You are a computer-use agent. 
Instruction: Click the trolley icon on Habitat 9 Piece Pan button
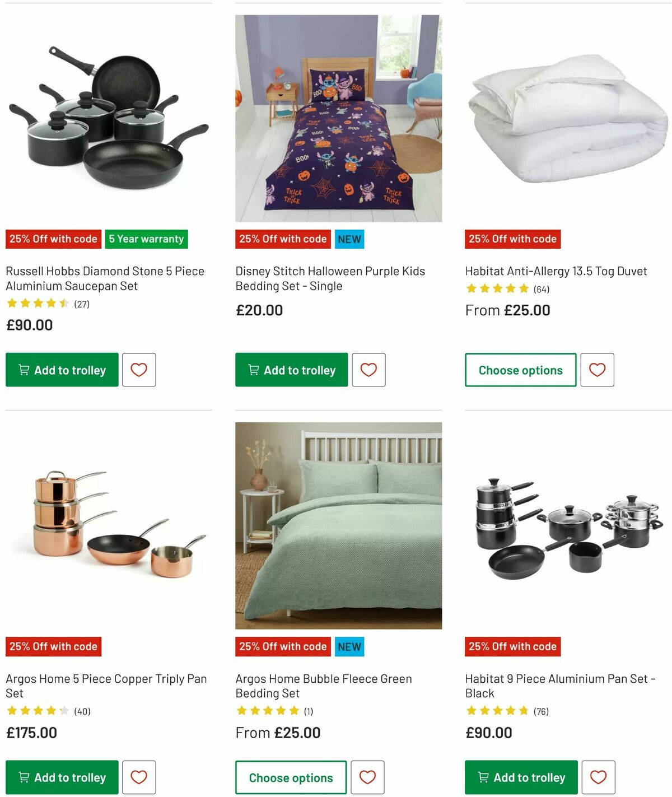482,777
